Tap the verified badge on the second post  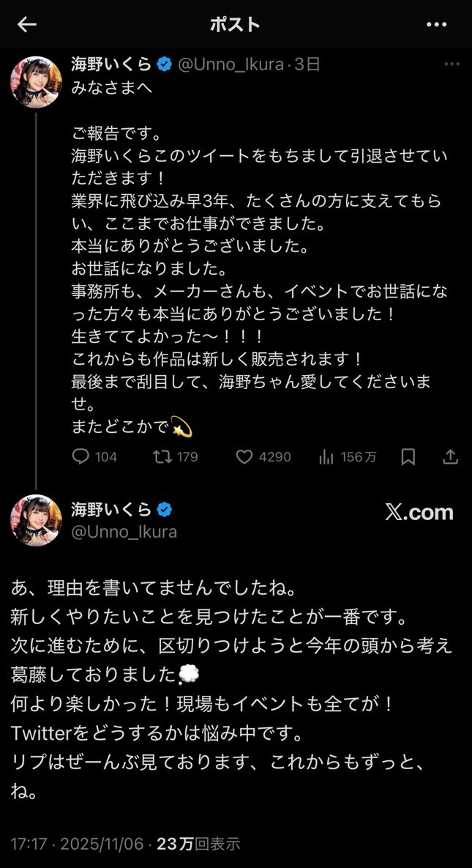pos(165,509)
